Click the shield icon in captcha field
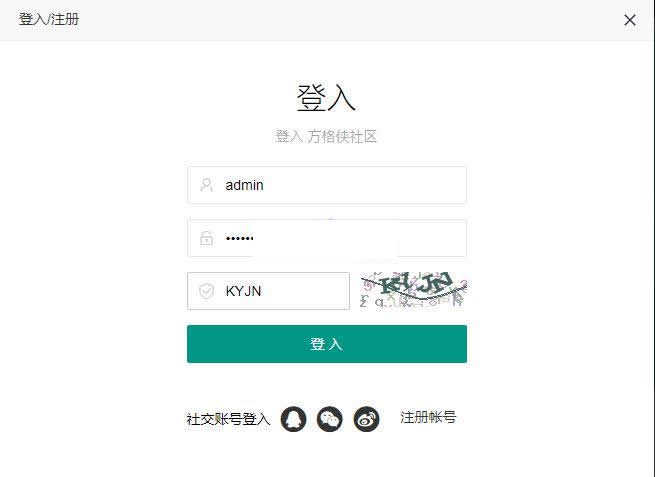 [x=206, y=291]
